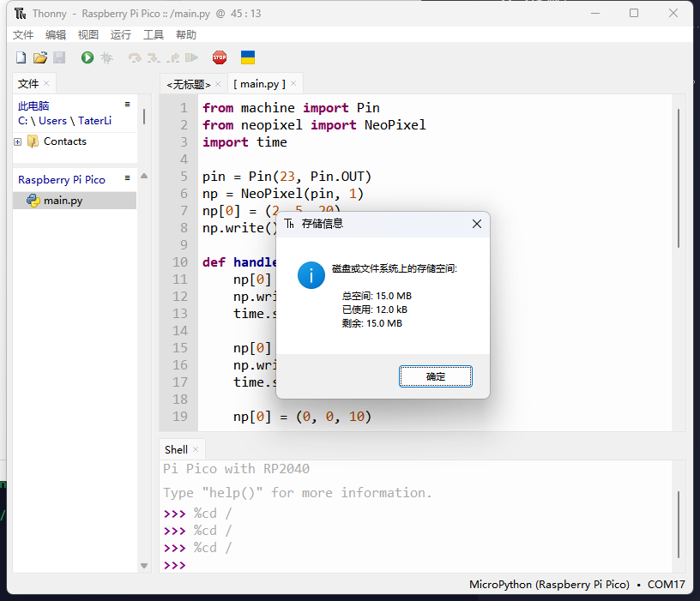Image resolution: width=700 pixels, height=601 pixels.
Task: Open a file using the folder icon
Action: click(x=40, y=57)
